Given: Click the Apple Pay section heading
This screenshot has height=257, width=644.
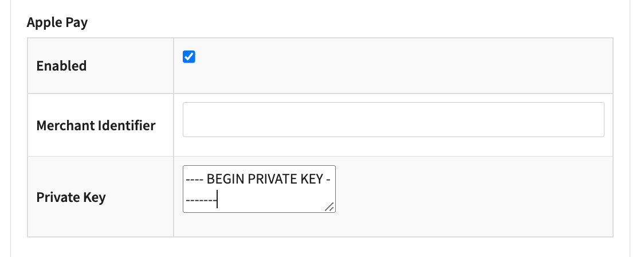Looking at the screenshot, I should [57, 23].
